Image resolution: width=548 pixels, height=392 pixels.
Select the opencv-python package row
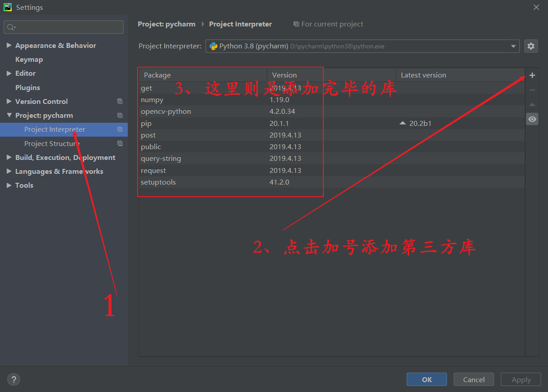pyautogui.click(x=332, y=112)
